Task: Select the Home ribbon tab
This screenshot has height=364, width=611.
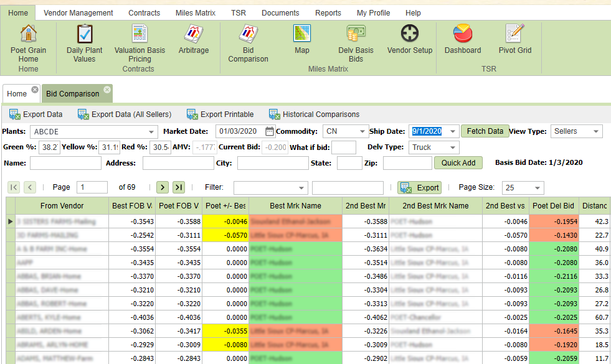Action: [x=18, y=13]
